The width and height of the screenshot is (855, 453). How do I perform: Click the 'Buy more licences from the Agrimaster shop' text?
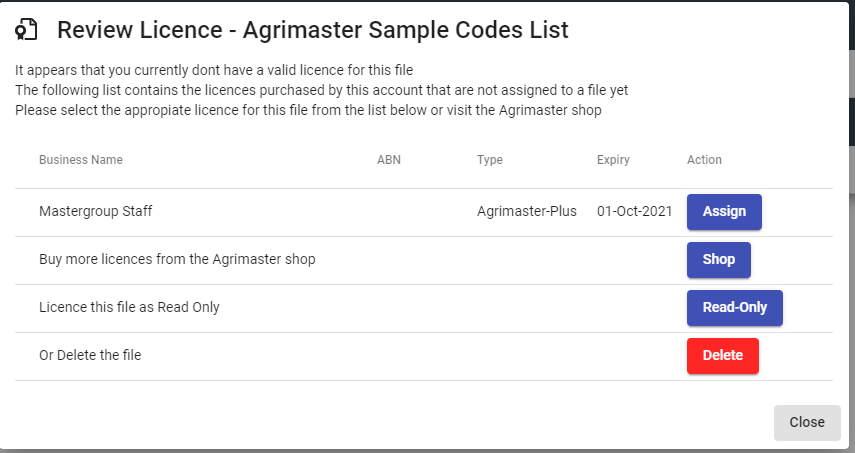coord(177,259)
